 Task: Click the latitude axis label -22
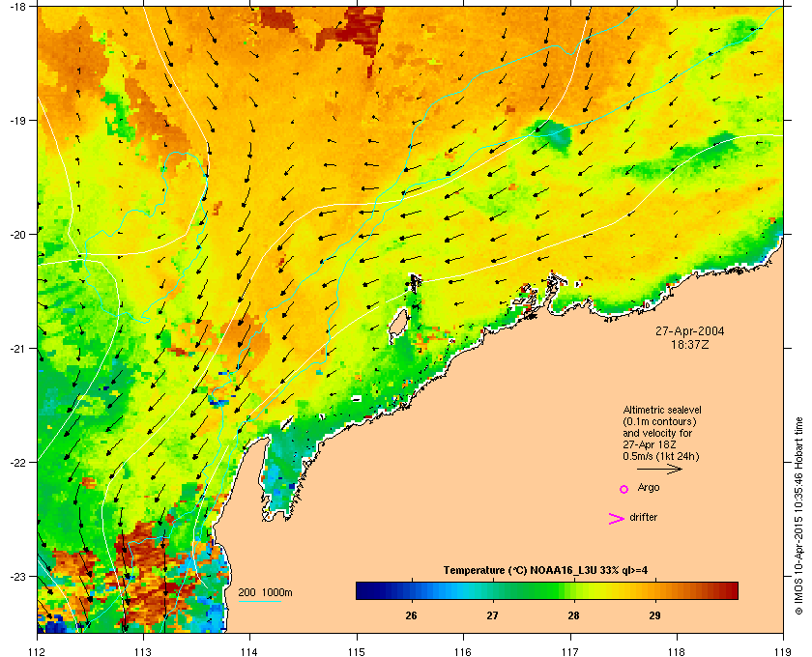[17, 463]
